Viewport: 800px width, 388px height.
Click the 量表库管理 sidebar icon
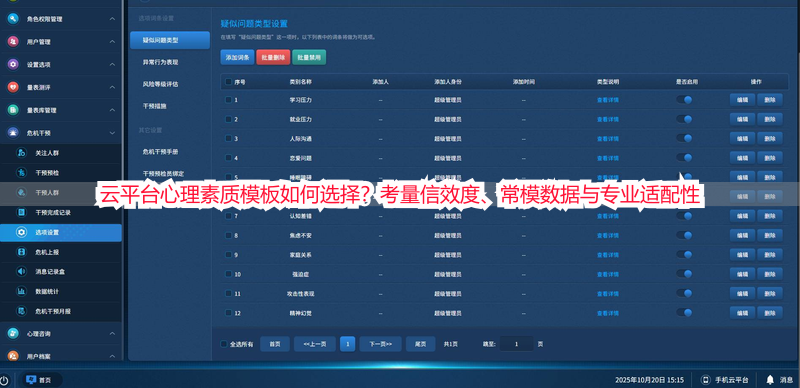[x=13, y=110]
